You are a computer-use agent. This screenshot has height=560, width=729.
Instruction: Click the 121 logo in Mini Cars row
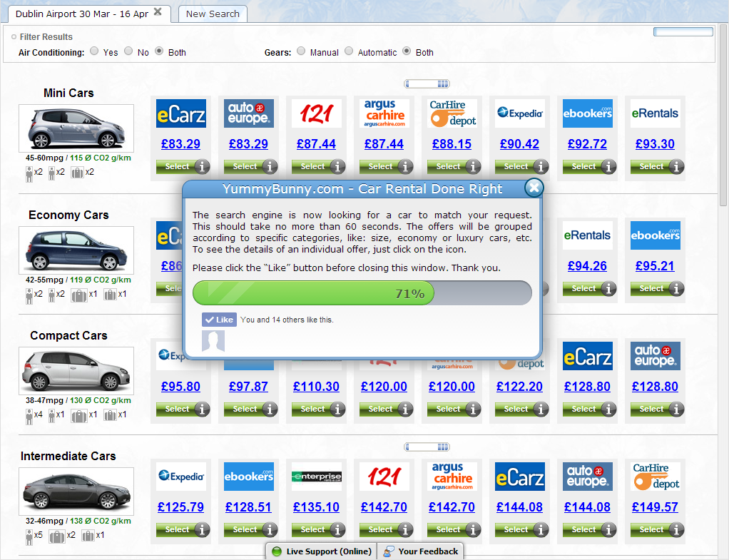click(x=317, y=113)
